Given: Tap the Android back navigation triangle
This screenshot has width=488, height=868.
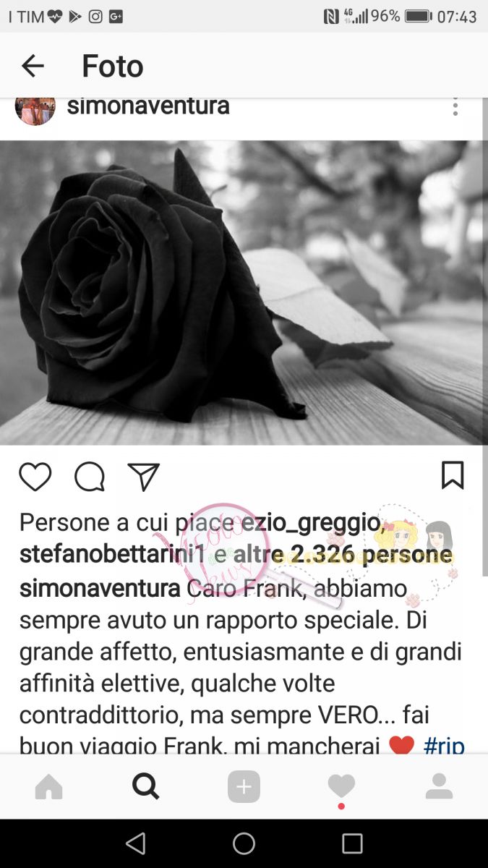Looking at the screenshot, I should (135, 843).
